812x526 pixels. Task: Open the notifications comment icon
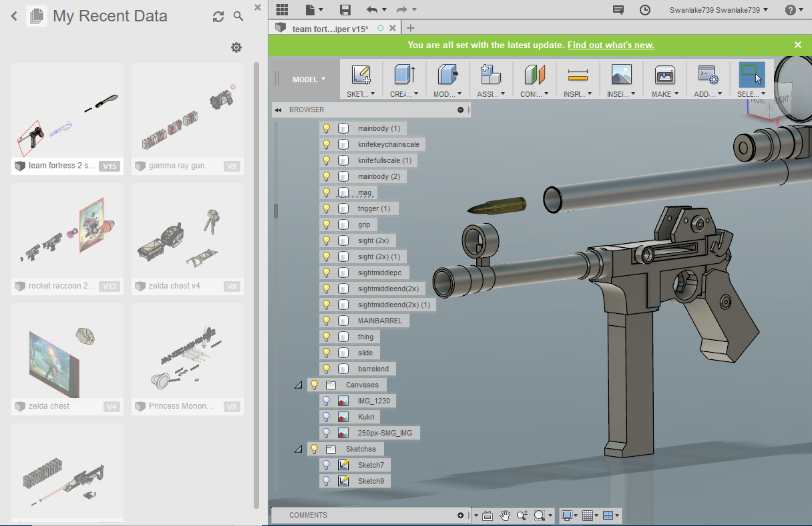coord(618,10)
